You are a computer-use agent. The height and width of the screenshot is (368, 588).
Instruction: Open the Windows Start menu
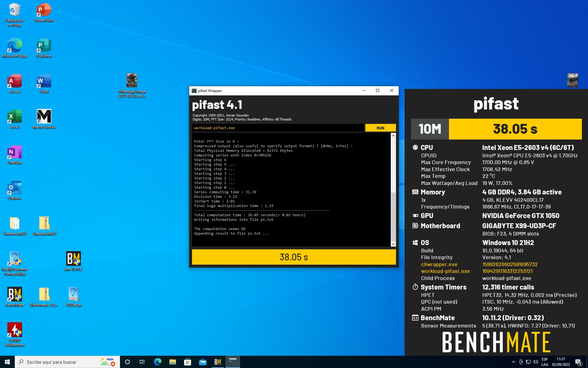(x=7, y=362)
